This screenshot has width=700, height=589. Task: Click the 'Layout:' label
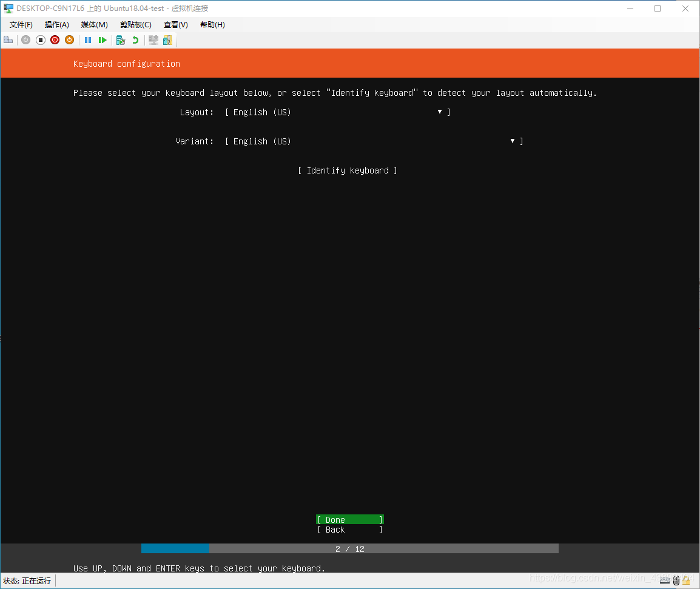coord(197,112)
